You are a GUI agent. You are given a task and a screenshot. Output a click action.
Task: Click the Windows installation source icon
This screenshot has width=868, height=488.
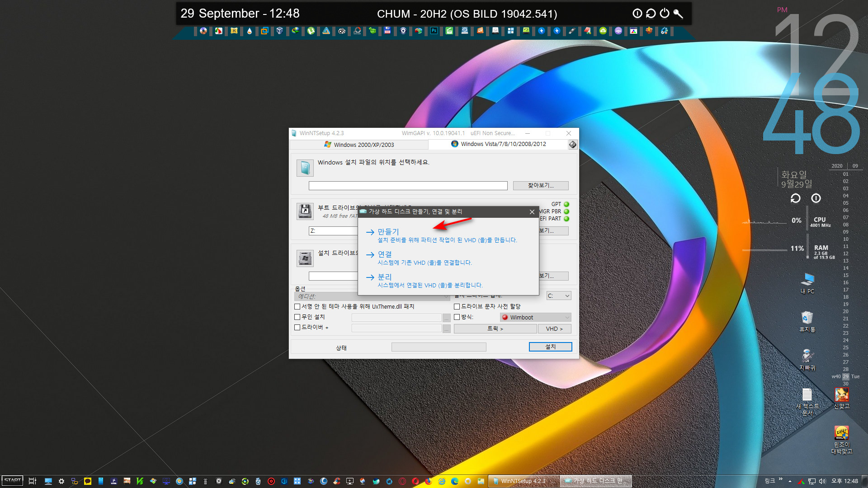pos(305,168)
